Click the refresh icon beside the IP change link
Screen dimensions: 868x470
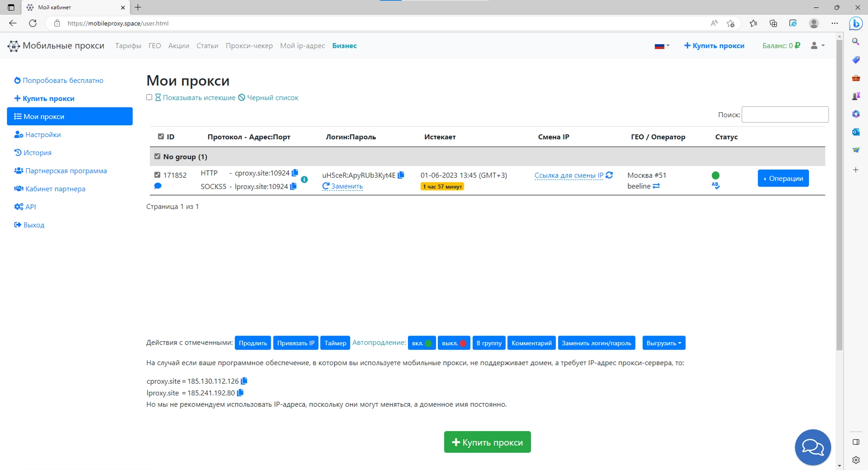[610, 175]
